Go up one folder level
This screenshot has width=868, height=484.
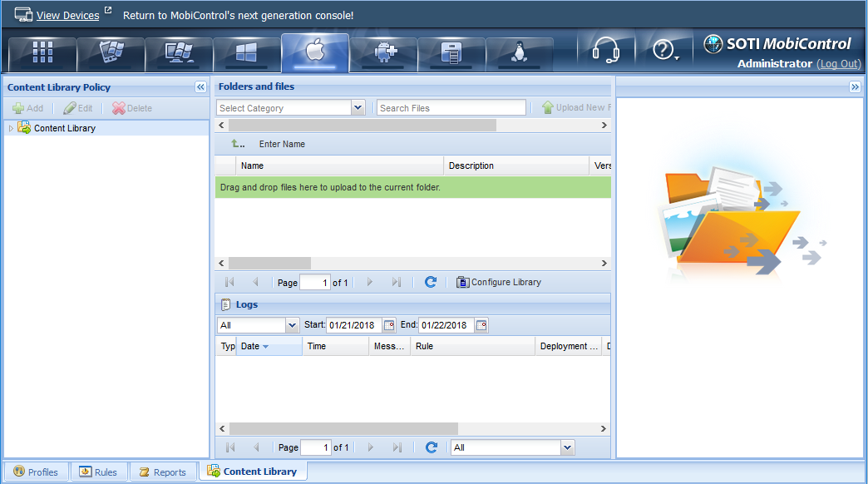[x=238, y=144]
